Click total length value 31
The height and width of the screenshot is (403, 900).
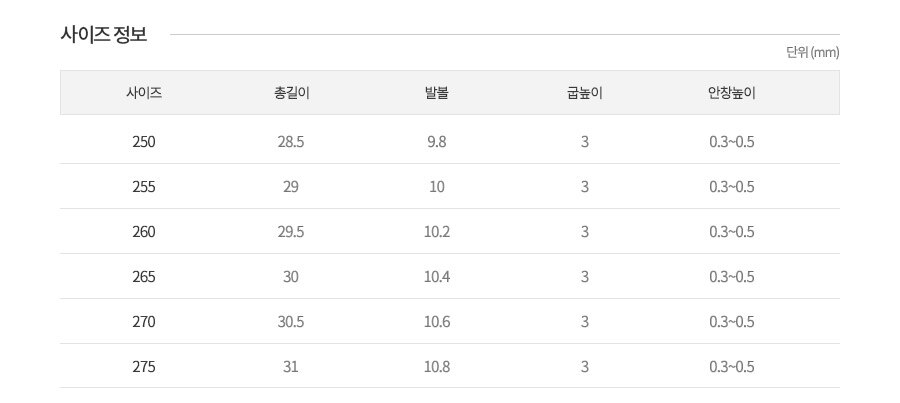pyautogui.click(x=291, y=367)
